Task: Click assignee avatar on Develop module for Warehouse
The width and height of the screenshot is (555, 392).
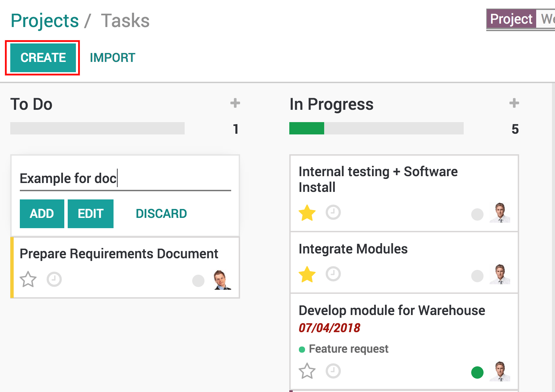Action: click(x=500, y=371)
